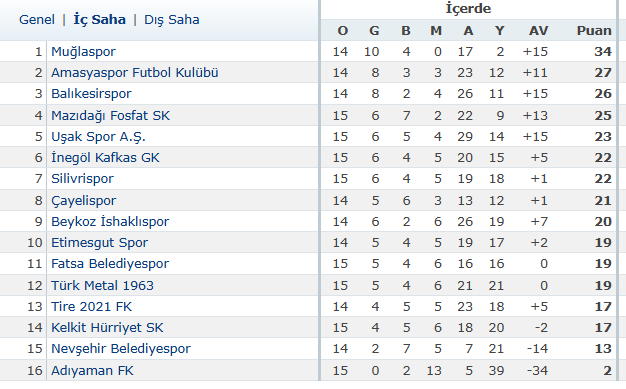
Task: Select the İç Saha tab
Action: click(99, 20)
